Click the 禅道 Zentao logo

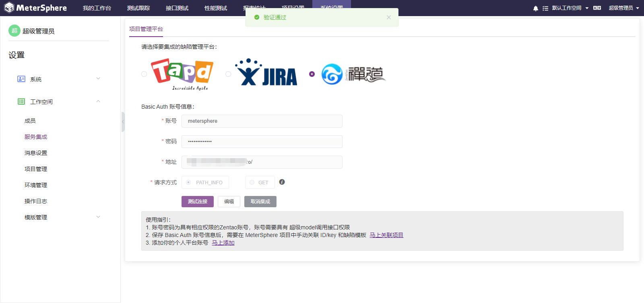coord(353,74)
